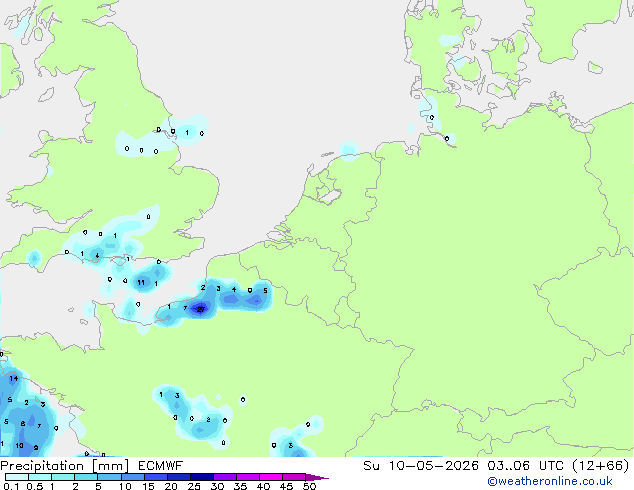Click the 50 legend label
The height and width of the screenshot is (490, 634).
tap(310, 486)
